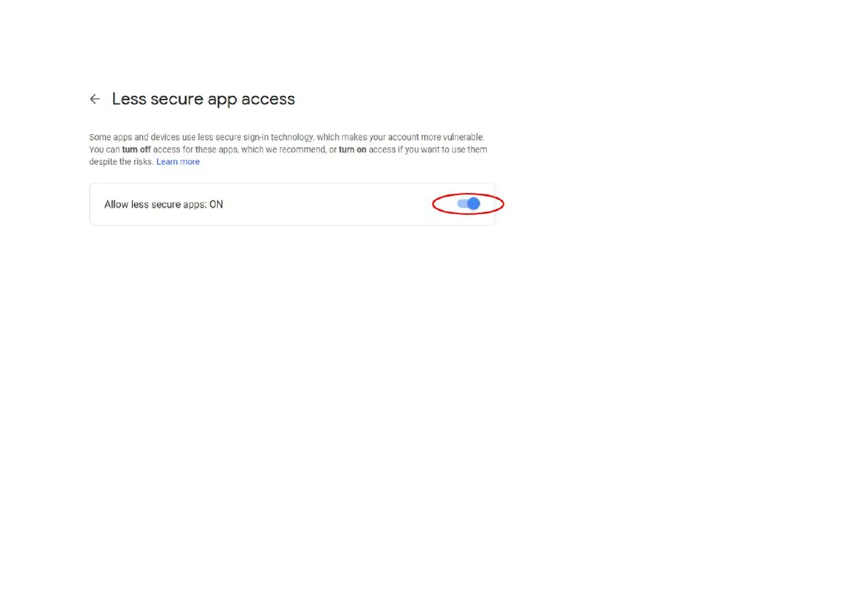Turn off the Allow less secure apps switch

(469, 203)
